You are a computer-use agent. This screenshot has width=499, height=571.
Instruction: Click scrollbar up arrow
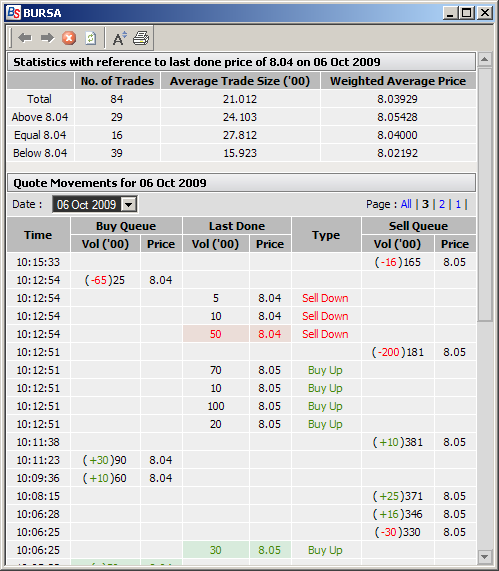coord(484,59)
